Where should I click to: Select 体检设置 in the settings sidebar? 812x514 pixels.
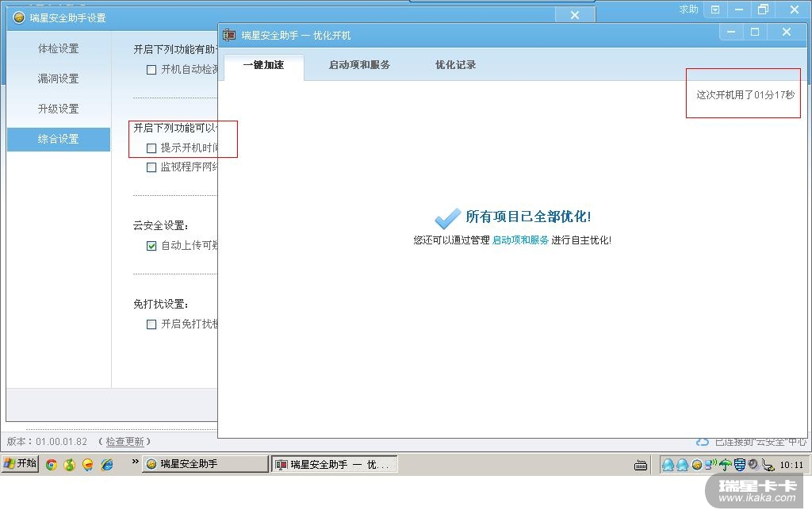(x=59, y=48)
